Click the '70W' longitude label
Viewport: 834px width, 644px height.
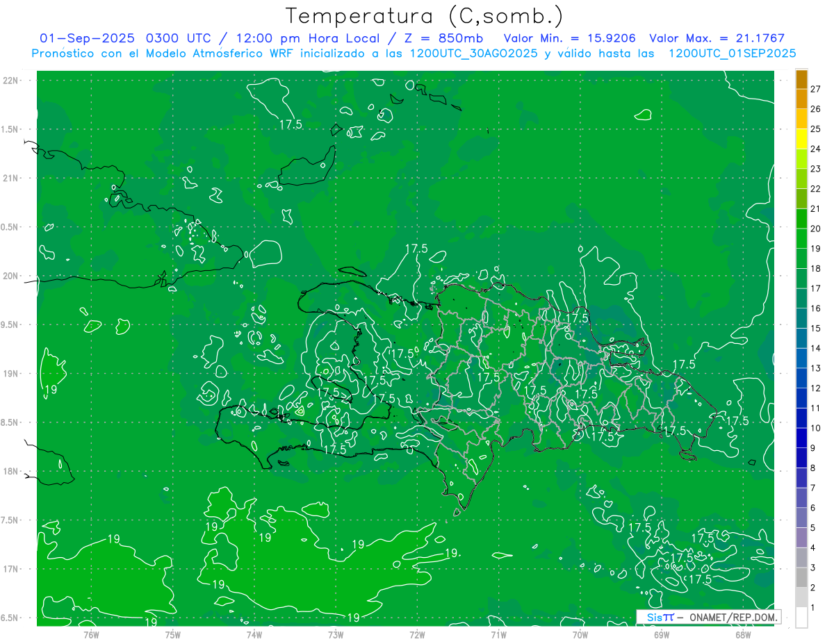tap(580, 634)
